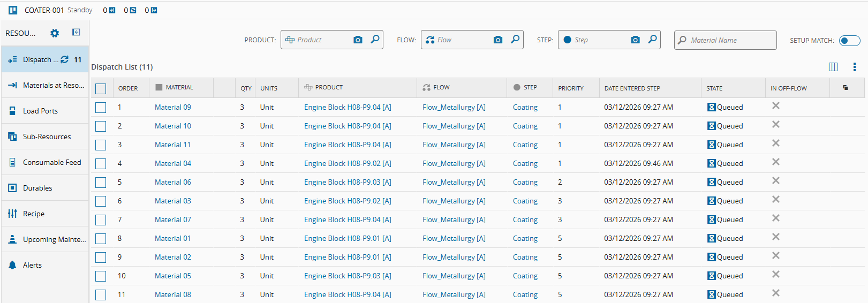Open the dispatch list more-options menu
Screen dimensions: 868x303
pyautogui.click(x=855, y=67)
